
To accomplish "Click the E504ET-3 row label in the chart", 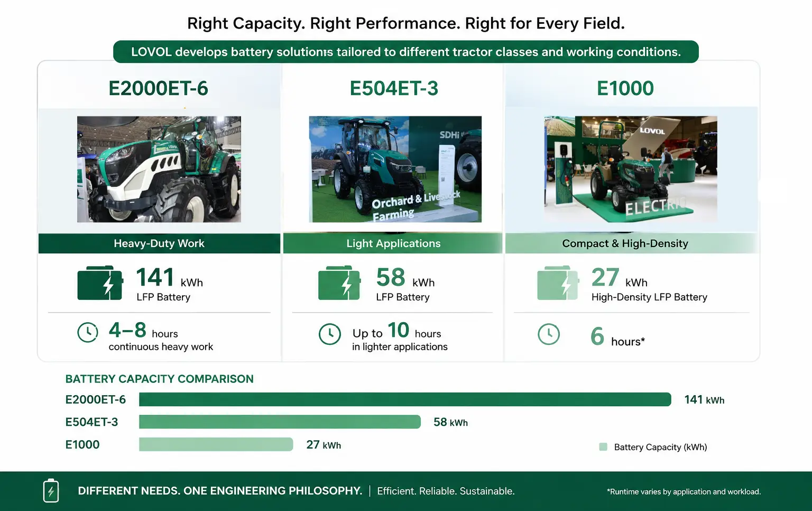I will tap(91, 422).
